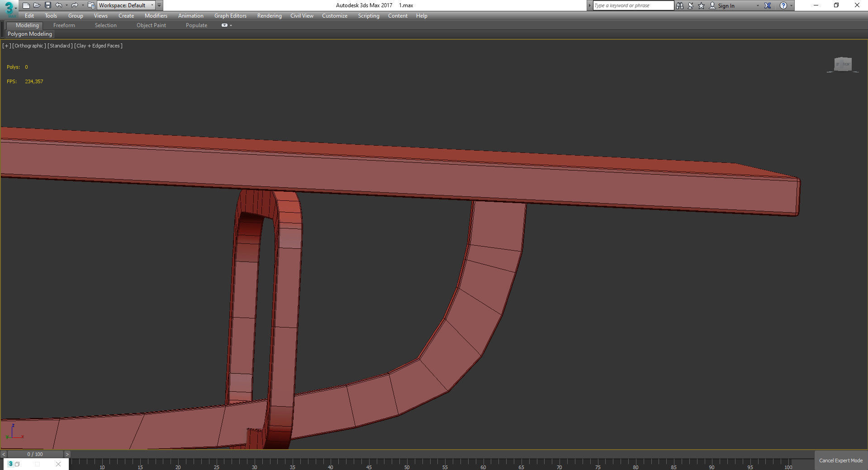Click the [+] viewport general menu label
Viewport: 868px width, 470px height.
point(6,46)
